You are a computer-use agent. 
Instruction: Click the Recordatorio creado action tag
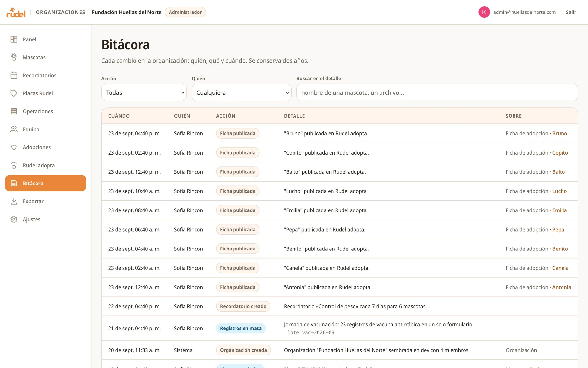[243, 306]
